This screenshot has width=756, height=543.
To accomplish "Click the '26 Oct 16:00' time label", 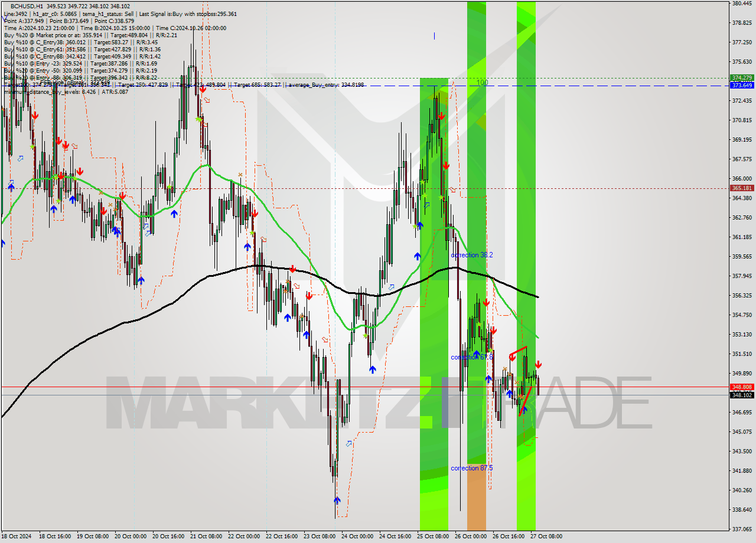I will [509, 537].
